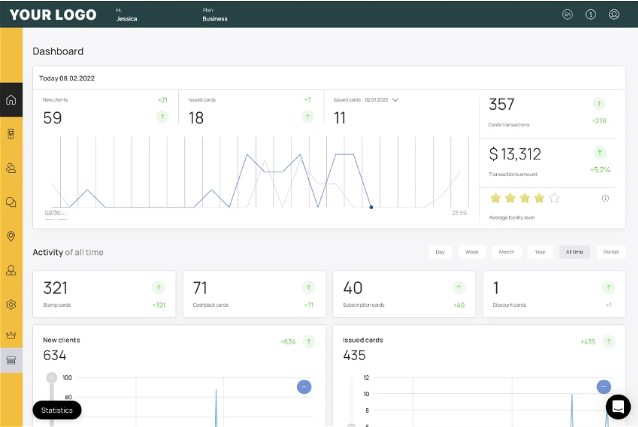Click the green arrow in the New clients 634 panel
638x427 pixels.
tap(308, 342)
